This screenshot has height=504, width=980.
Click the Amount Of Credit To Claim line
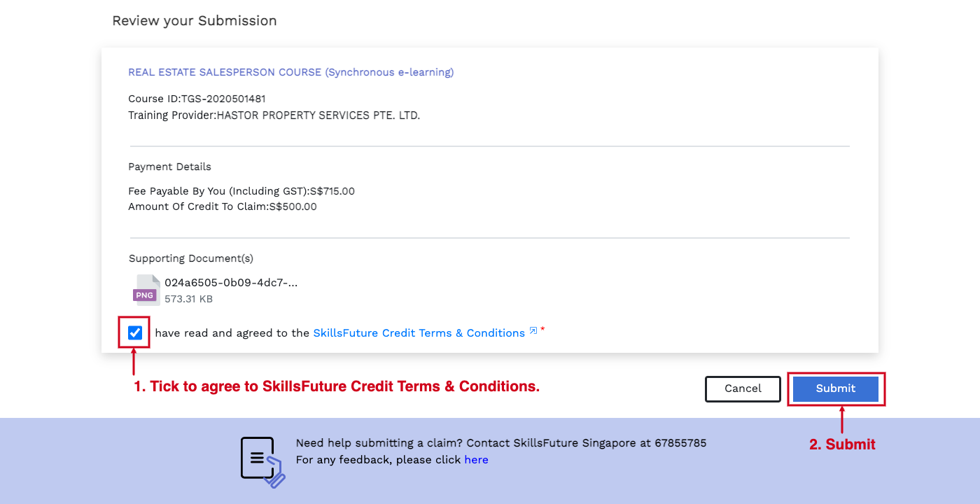pyautogui.click(x=223, y=206)
